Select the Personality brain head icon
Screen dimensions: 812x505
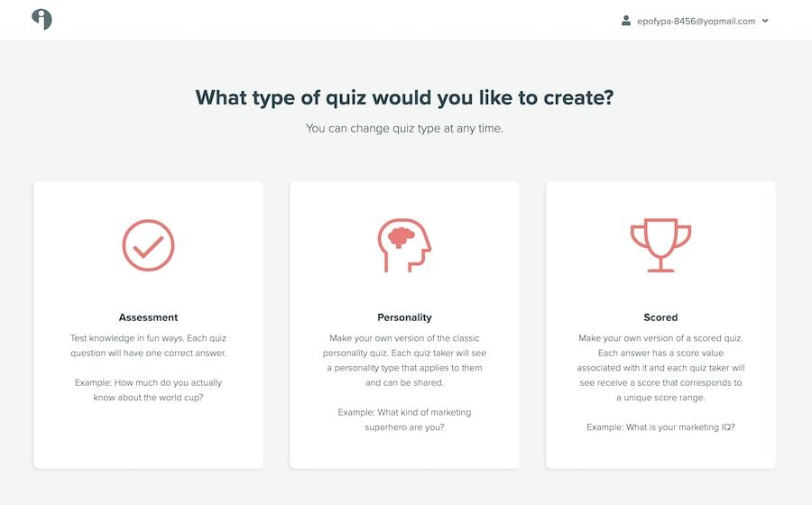coord(404,245)
